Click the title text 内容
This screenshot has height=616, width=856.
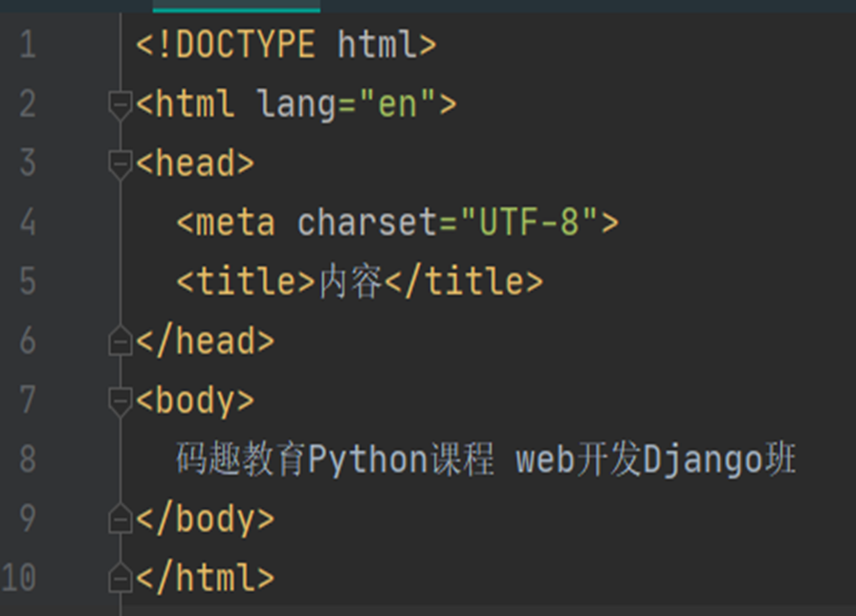point(350,282)
